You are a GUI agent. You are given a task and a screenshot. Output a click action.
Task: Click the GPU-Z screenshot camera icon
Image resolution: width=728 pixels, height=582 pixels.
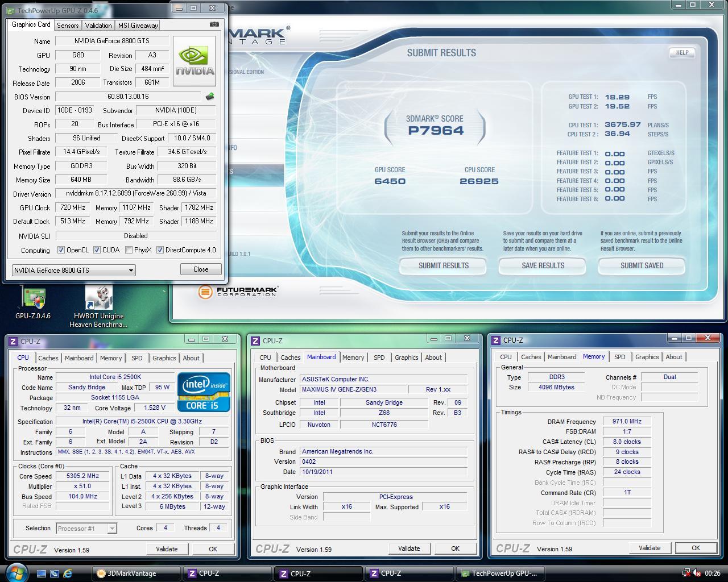pos(214,24)
